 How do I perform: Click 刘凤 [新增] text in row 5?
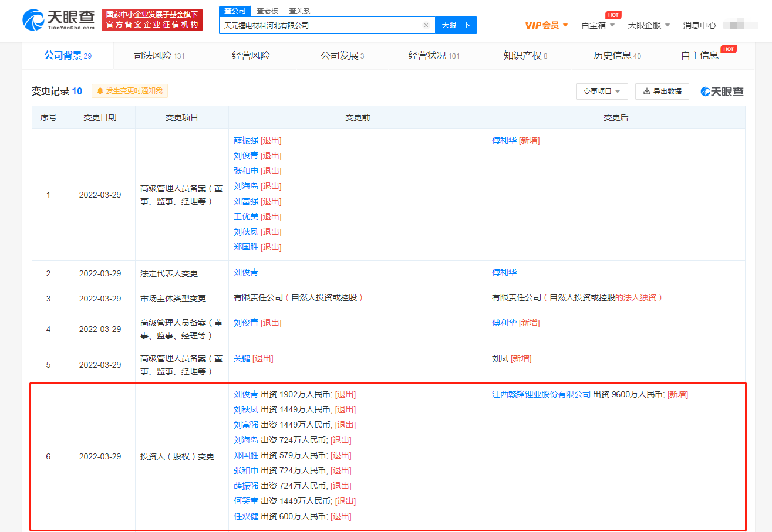(511, 359)
